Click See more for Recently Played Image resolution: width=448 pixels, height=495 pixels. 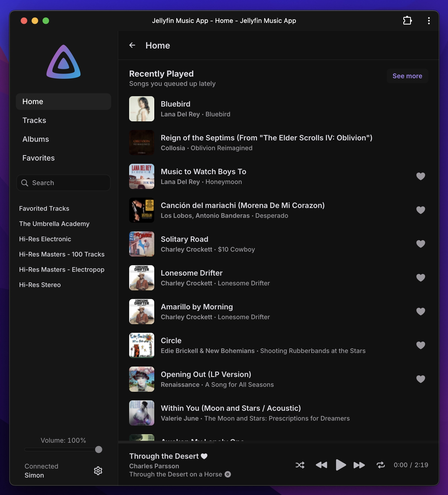coord(407,76)
